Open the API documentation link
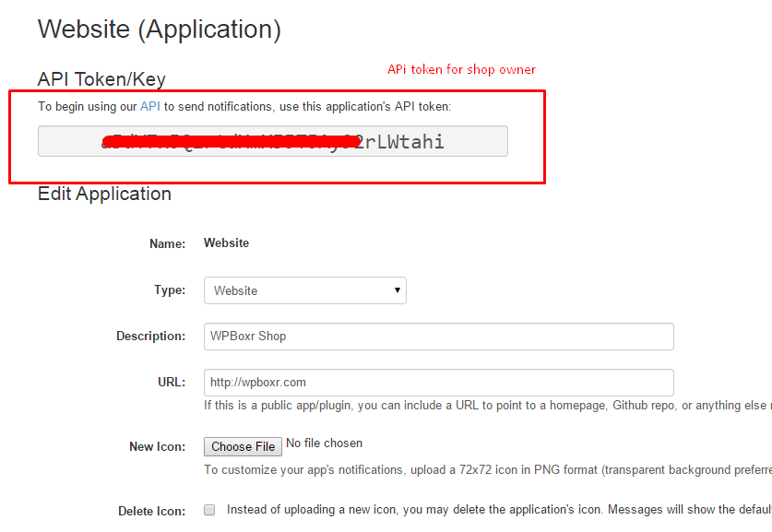The image size is (772, 532). point(150,106)
